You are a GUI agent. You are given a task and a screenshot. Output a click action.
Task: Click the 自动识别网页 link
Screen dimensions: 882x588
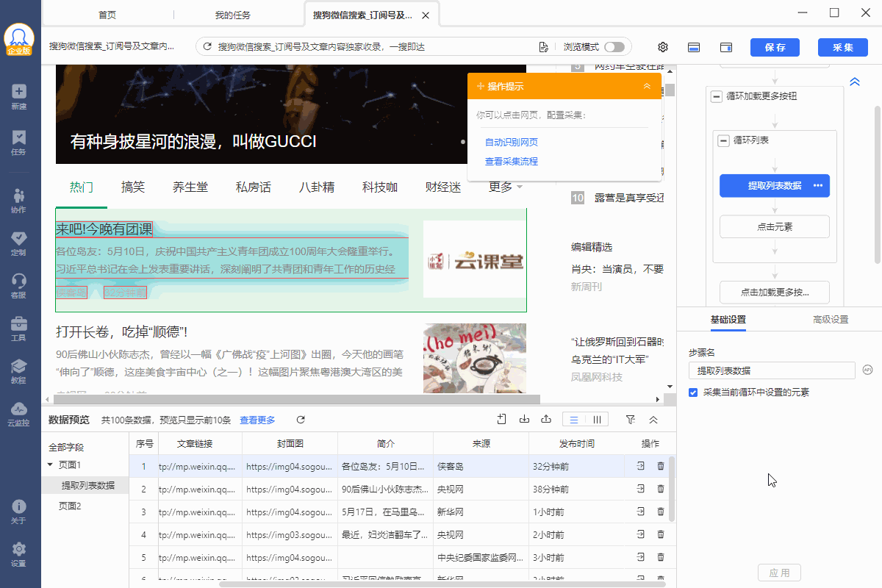(512, 143)
